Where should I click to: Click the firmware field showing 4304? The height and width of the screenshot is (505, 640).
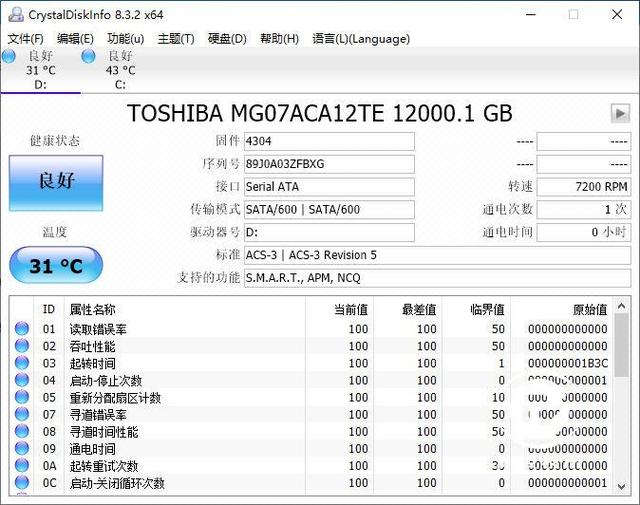[329, 141]
